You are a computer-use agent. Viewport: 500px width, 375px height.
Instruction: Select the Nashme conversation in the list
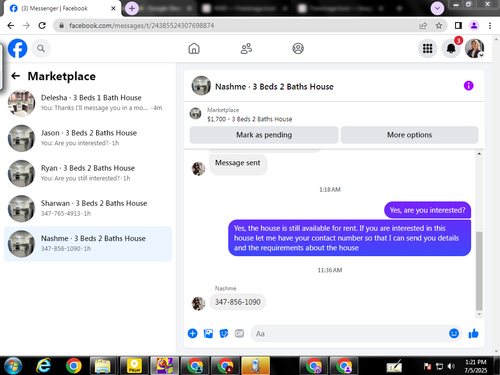coord(88,244)
